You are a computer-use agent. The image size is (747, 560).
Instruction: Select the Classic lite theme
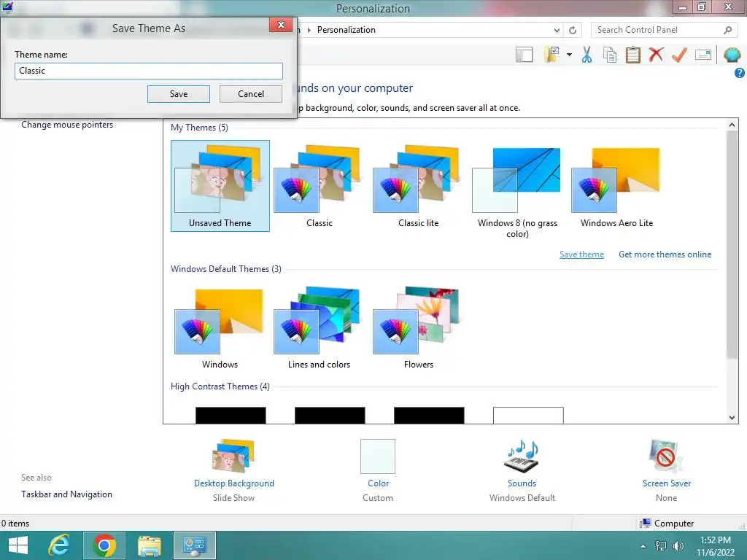pyautogui.click(x=418, y=186)
